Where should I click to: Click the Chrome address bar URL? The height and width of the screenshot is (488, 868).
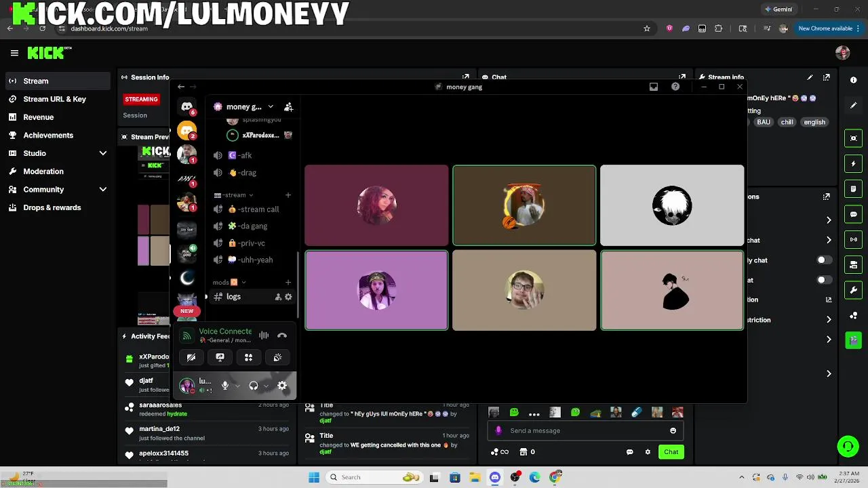(x=109, y=28)
